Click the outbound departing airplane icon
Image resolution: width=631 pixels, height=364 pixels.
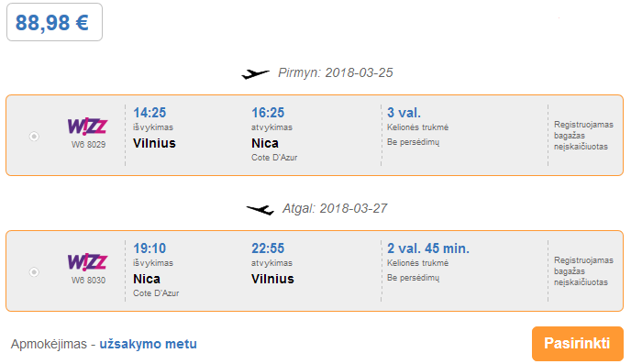coord(255,73)
